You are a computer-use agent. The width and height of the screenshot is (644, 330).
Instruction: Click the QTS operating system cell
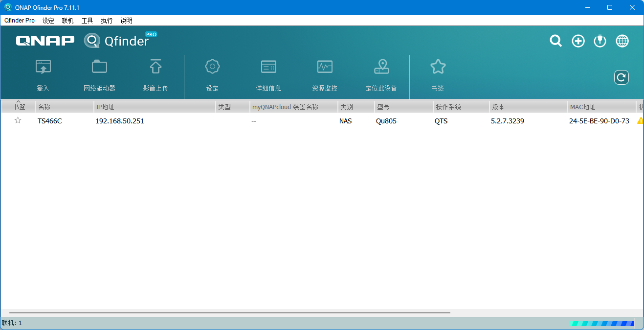pos(441,121)
